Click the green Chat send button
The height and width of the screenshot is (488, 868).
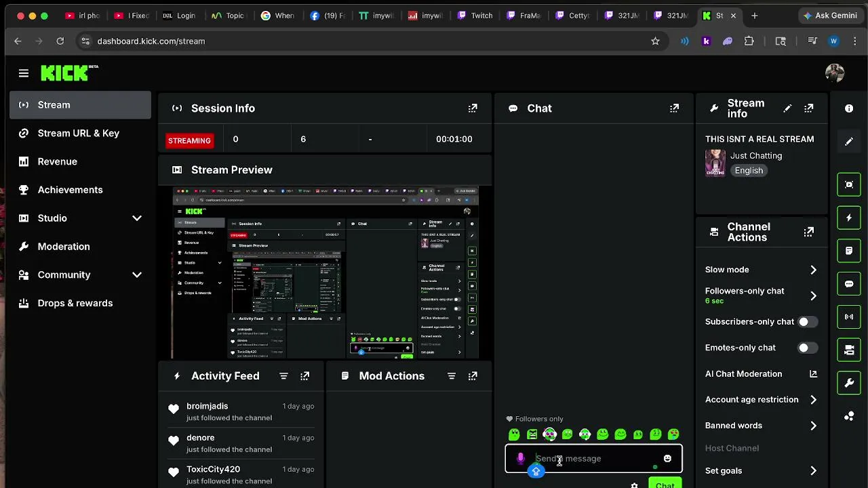(665, 484)
